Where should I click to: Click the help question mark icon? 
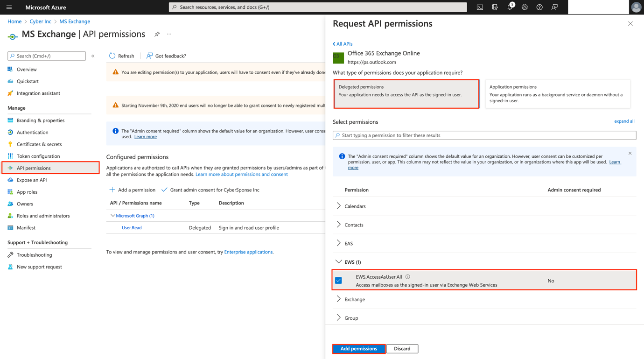(539, 7)
